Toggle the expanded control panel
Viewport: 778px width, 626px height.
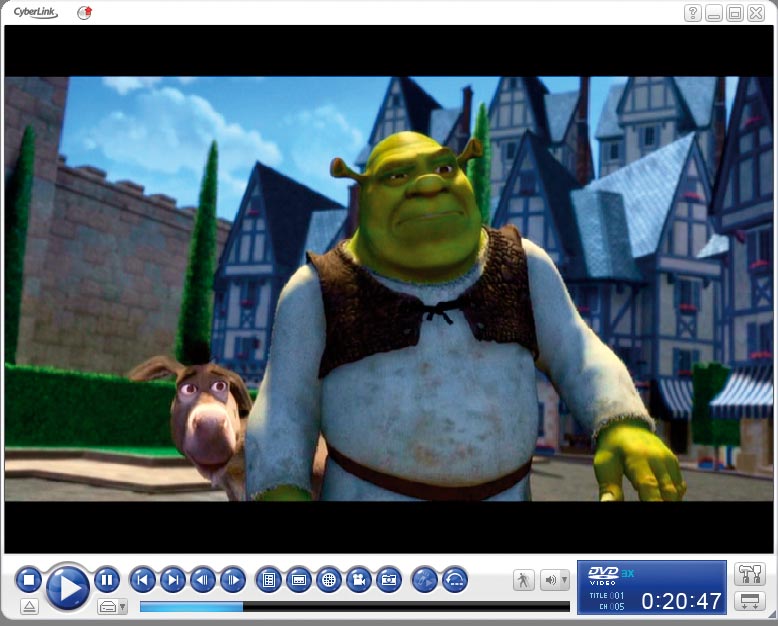(x=750, y=601)
